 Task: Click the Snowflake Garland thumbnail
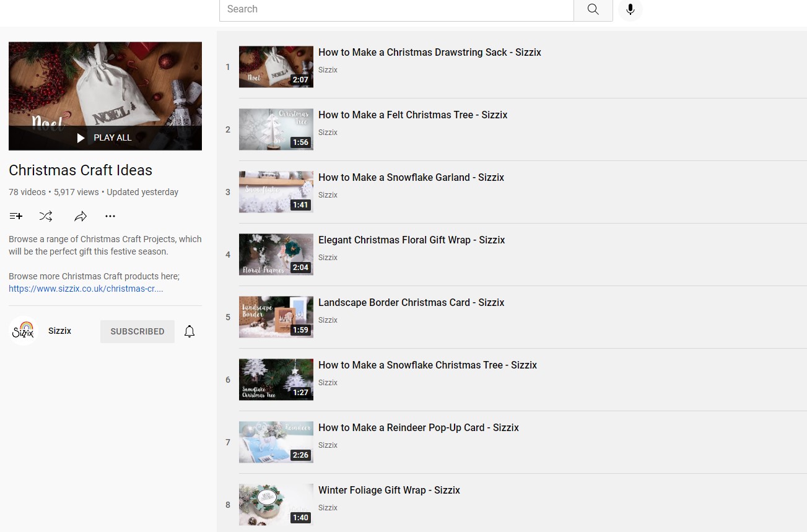276,192
